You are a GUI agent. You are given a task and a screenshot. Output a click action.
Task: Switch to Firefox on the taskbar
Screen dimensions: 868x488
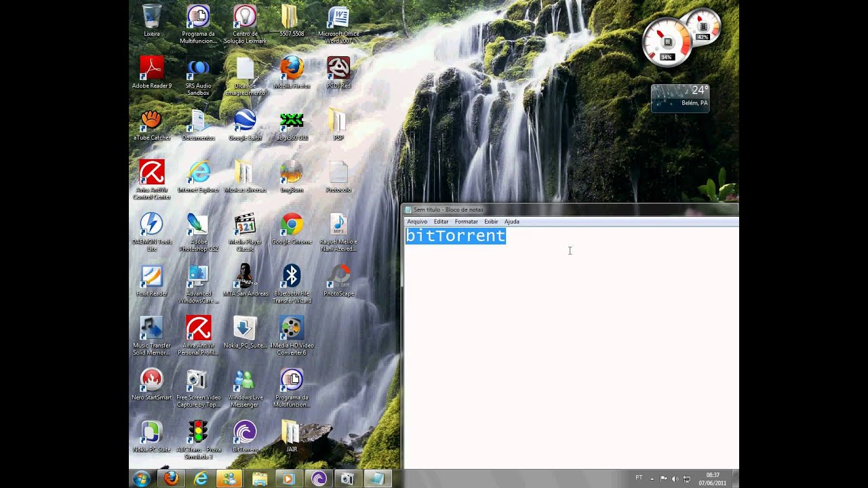point(172,479)
